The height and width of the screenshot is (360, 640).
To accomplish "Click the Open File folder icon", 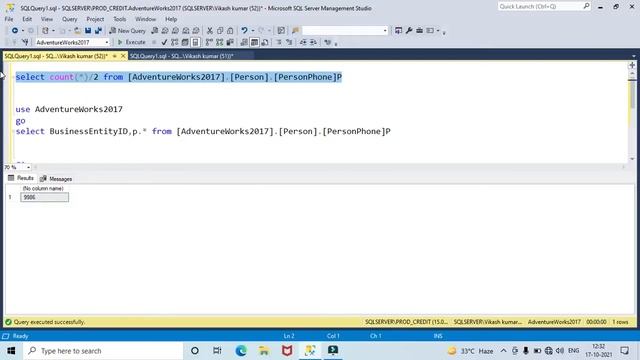I will [77, 31].
